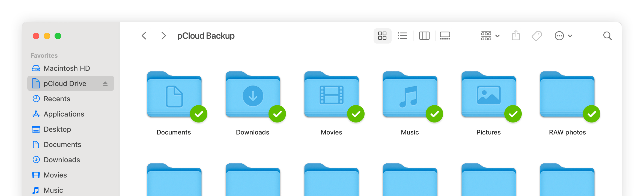This screenshot has height=196, width=644.
Task: Switch to gallery view
Action: [x=445, y=36]
